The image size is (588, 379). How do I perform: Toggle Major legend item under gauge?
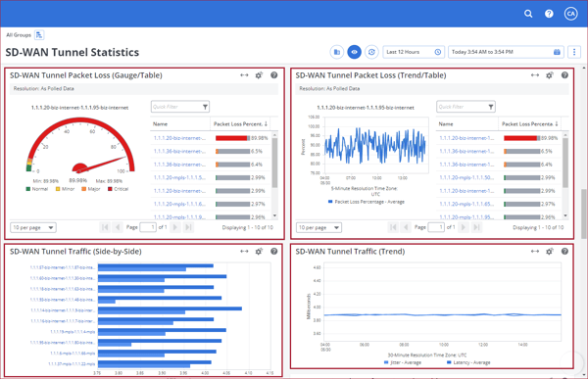(x=91, y=189)
